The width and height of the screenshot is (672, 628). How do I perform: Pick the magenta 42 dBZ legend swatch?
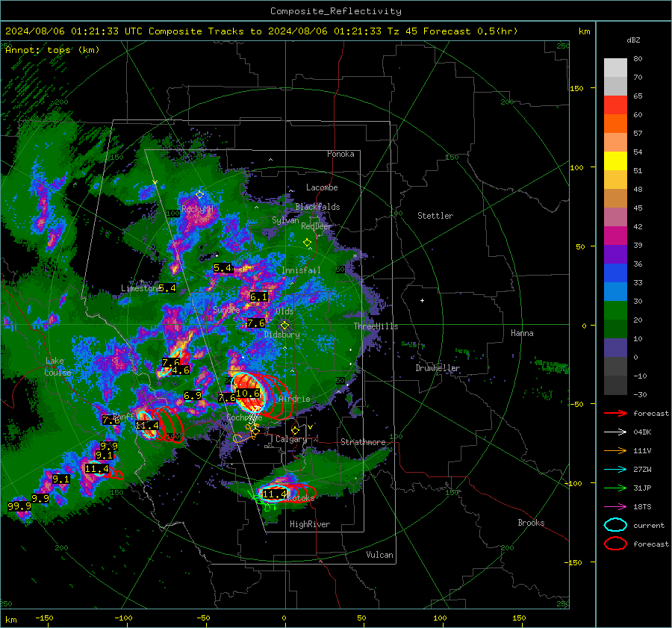[615, 236]
